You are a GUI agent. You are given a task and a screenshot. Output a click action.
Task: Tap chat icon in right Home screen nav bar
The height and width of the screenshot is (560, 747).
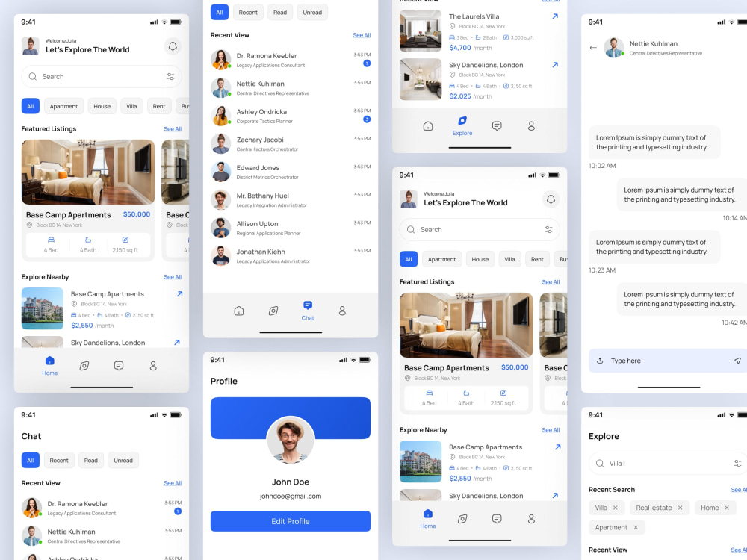pyautogui.click(x=497, y=519)
